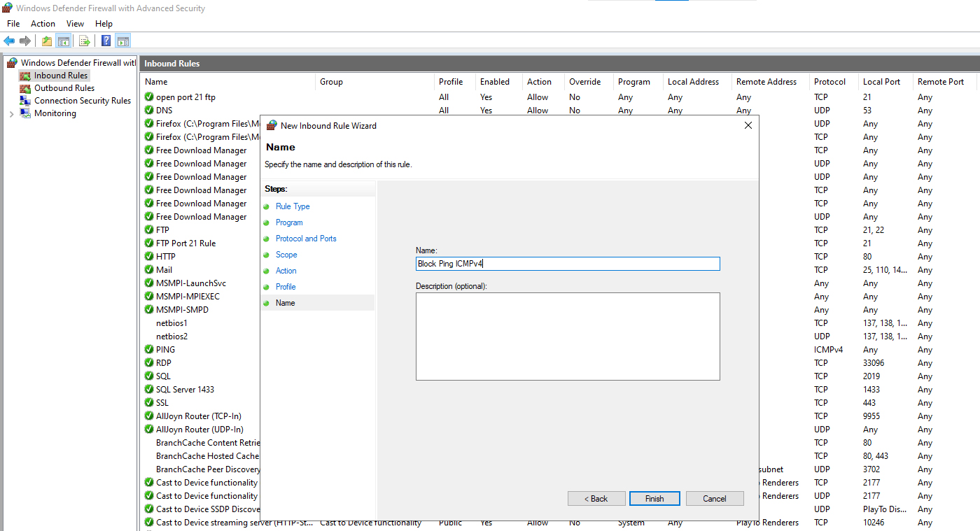The width and height of the screenshot is (980, 531).
Task: Open the Action menu
Action: click(43, 24)
